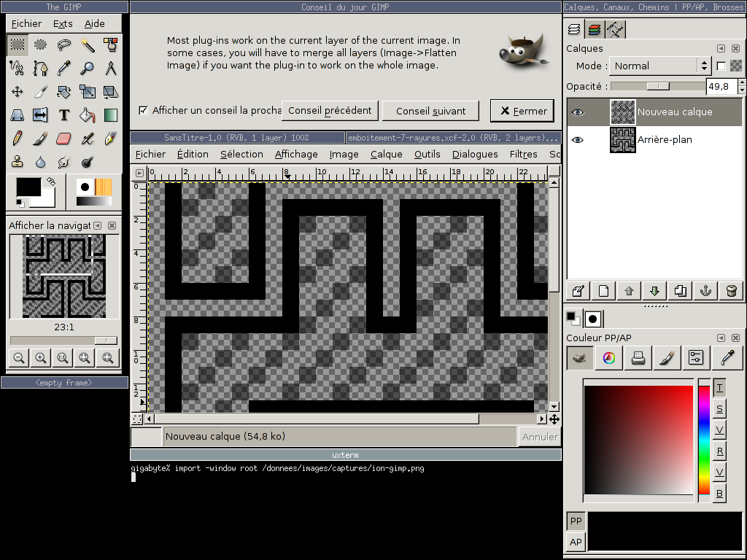This screenshot has height=560, width=747.
Task: Click the AP background button
Action: tap(576, 542)
